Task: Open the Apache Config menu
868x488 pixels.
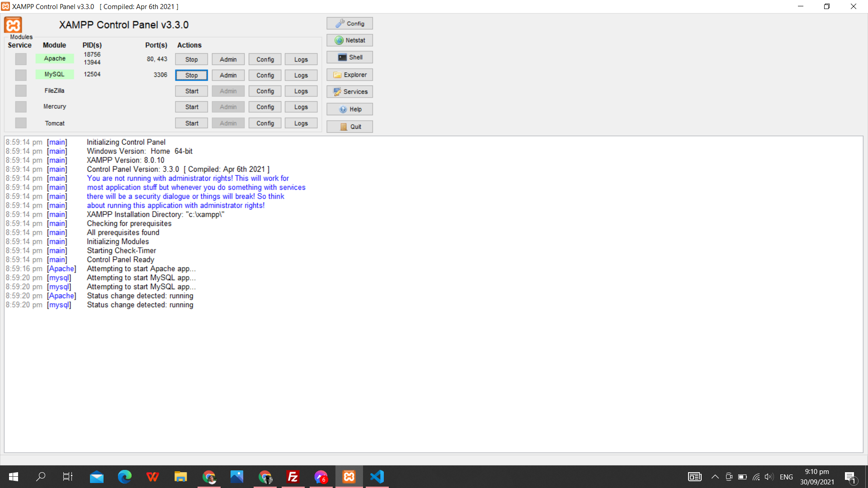Action: coord(265,60)
